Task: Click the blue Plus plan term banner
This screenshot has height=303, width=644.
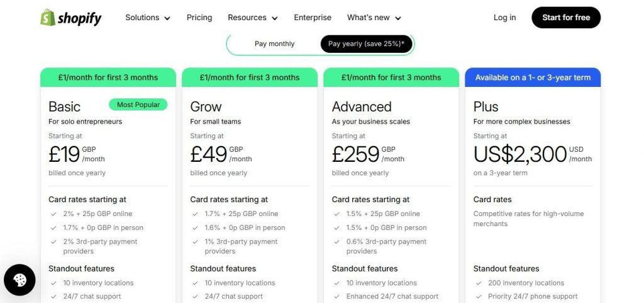Action: click(x=533, y=77)
